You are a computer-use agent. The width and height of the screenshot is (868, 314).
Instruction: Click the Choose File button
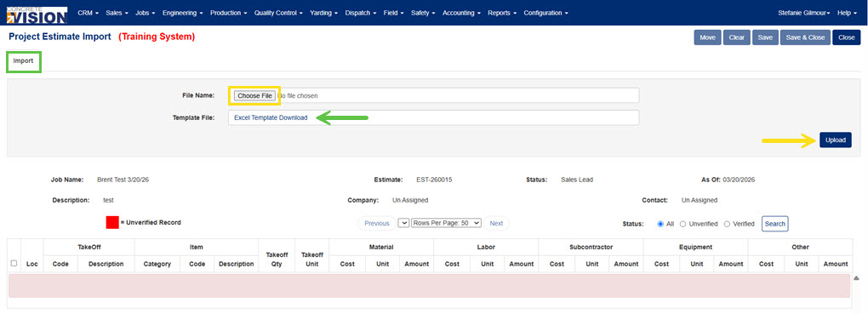pyautogui.click(x=254, y=95)
